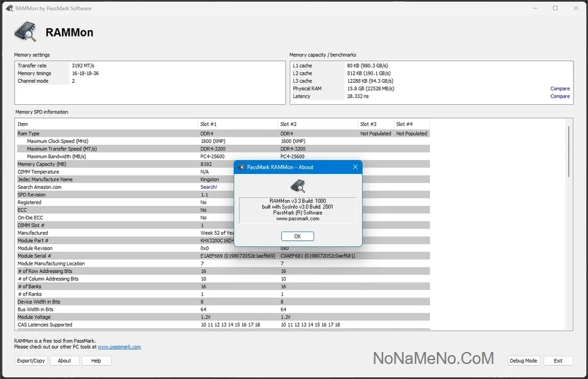The height and width of the screenshot is (379, 588).
Task: Select the Slot #1 column header
Action: [x=238, y=124]
